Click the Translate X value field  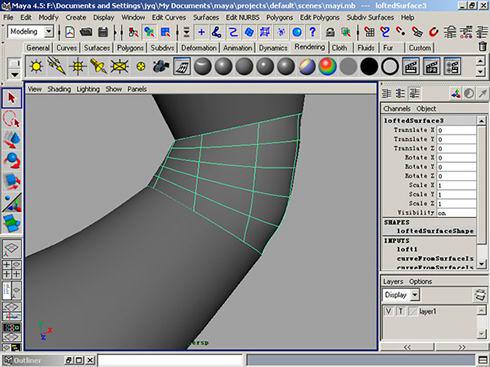(457, 130)
